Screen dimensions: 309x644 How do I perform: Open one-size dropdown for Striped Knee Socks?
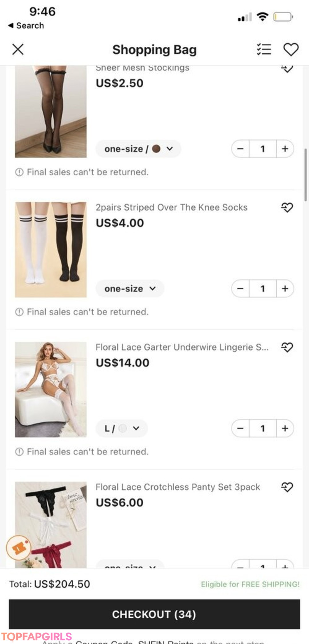click(x=130, y=289)
